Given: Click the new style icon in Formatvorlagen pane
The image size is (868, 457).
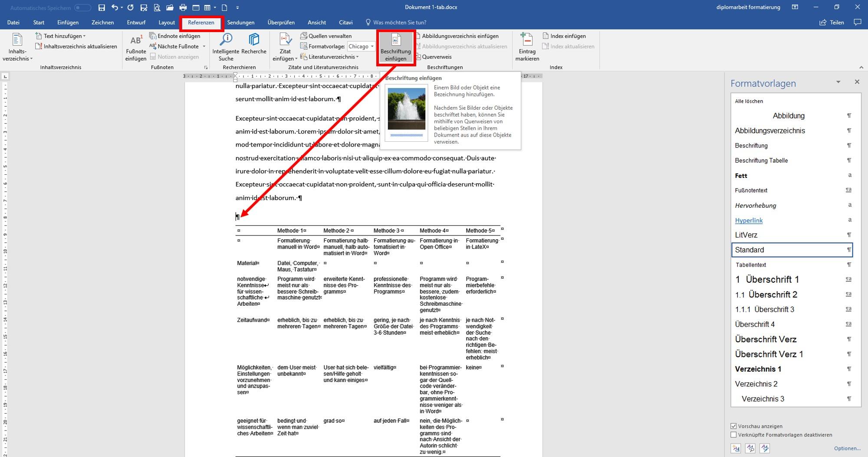Looking at the screenshot, I should (736, 448).
